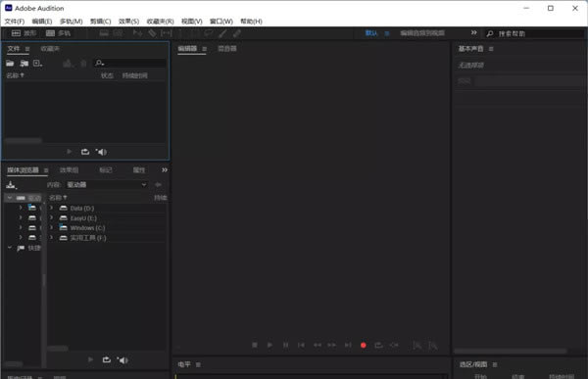Image resolution: width=588 pixels, height=379 pixels.
Task: Select the 默认 workspace
Action: pos(371,33)
